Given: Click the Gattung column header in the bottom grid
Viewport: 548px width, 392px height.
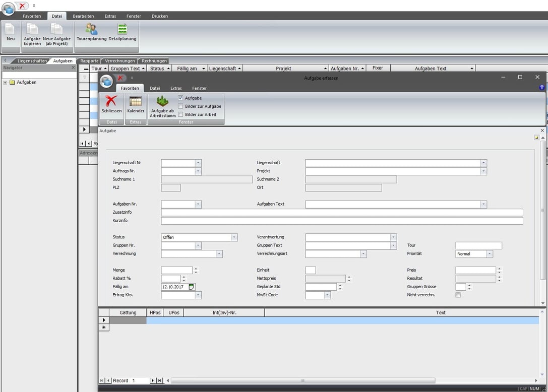Looking at the screenshot, I should 128,313.
